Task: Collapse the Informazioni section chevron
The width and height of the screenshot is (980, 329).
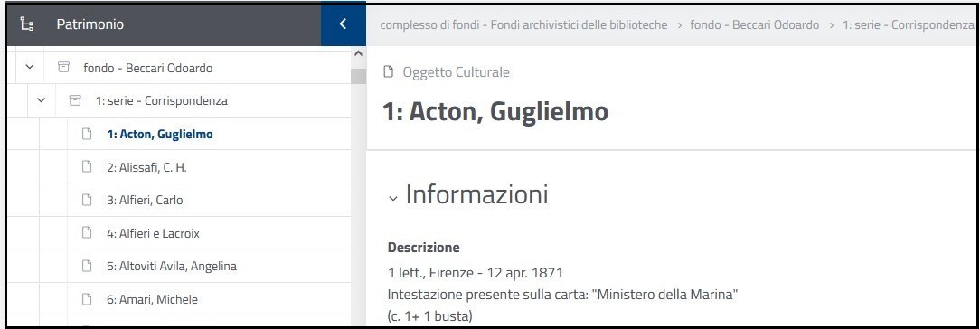Action: click(392, 198)
